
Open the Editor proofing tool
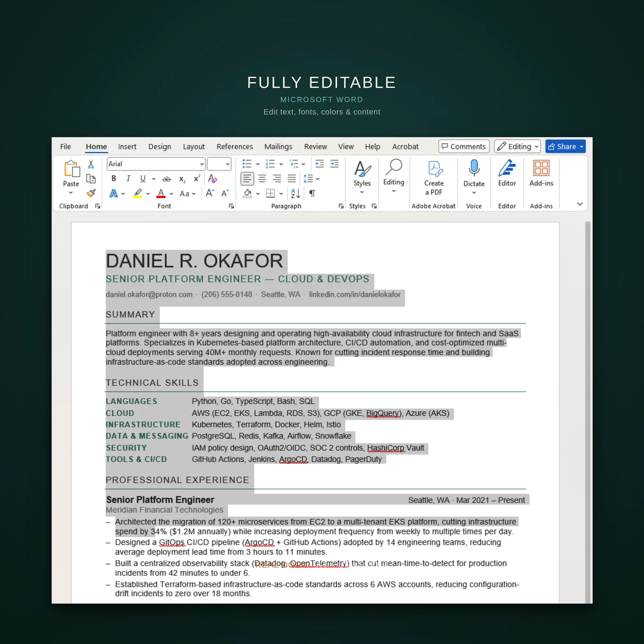point(507,173)
